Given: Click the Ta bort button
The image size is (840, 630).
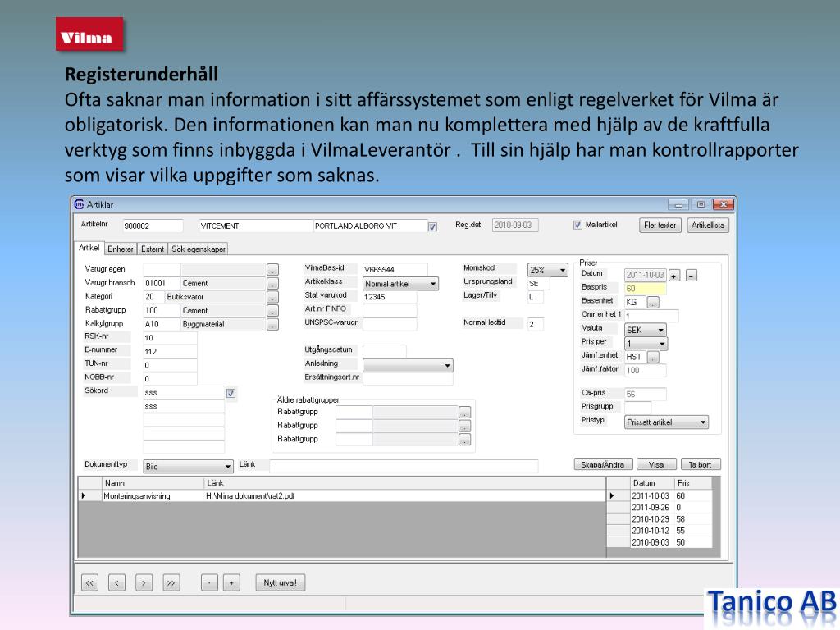Looking at the screenshot, I should click(700, 464).
